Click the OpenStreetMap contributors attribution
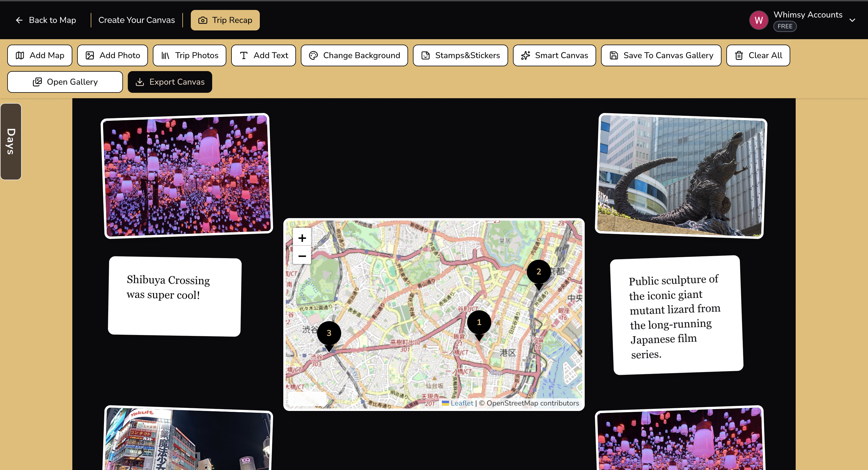The image size is (868, 470). point(532,403)
